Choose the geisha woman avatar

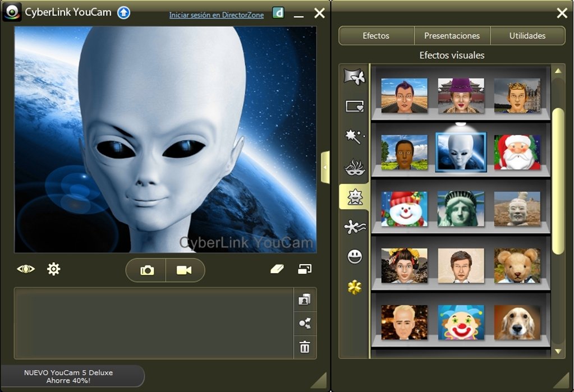click(x=404, y=266)
